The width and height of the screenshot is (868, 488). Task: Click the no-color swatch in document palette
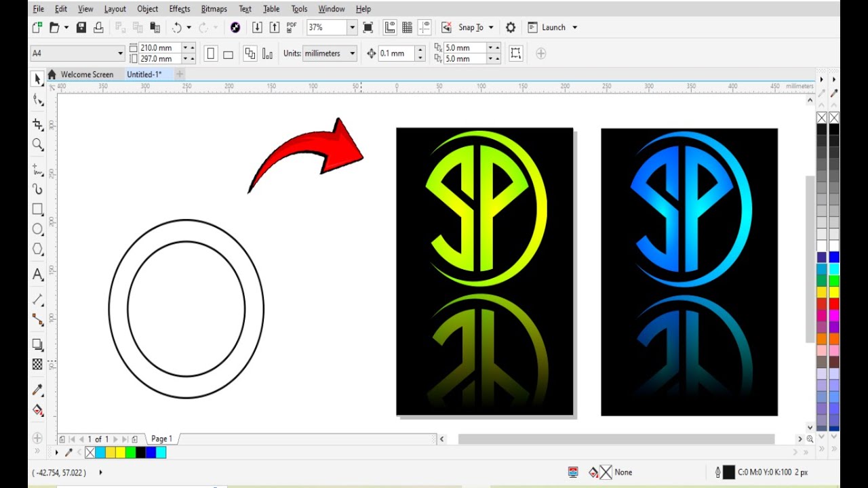[90, 453]
